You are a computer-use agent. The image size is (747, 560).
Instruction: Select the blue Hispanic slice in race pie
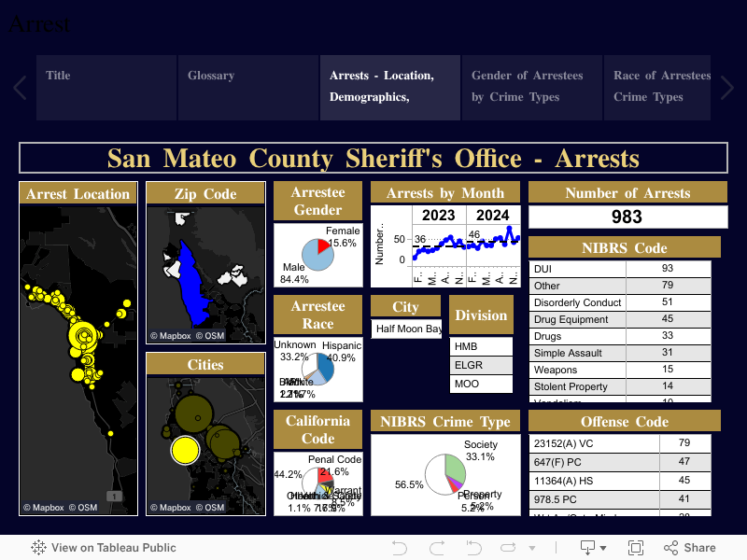[327, 368]
